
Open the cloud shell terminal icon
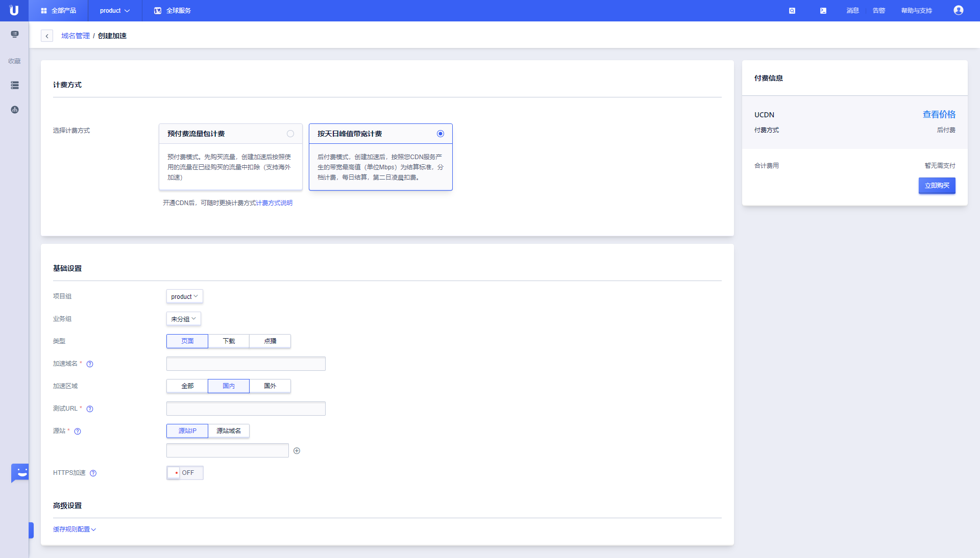(x=823, y=11)
